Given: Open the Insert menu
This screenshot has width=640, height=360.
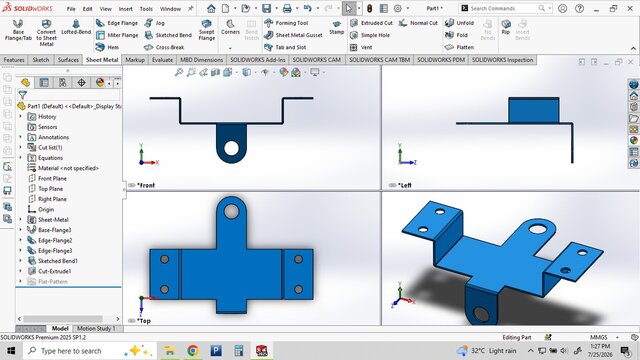Looking at the screenshot, I should (126, 9).
